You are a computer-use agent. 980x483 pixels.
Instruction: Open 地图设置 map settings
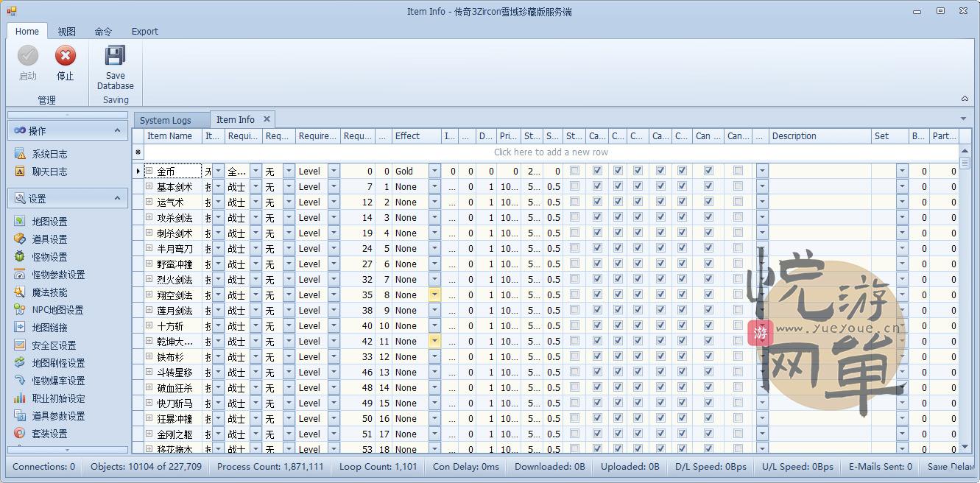49,222
